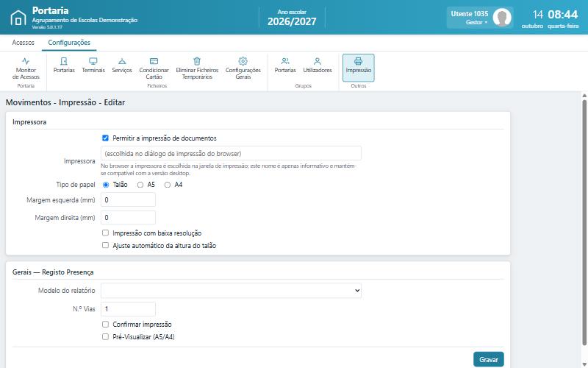This screenshot has height=368, width=588.
Task: Open Utilizadores groups
Action: tap(318, 65)
